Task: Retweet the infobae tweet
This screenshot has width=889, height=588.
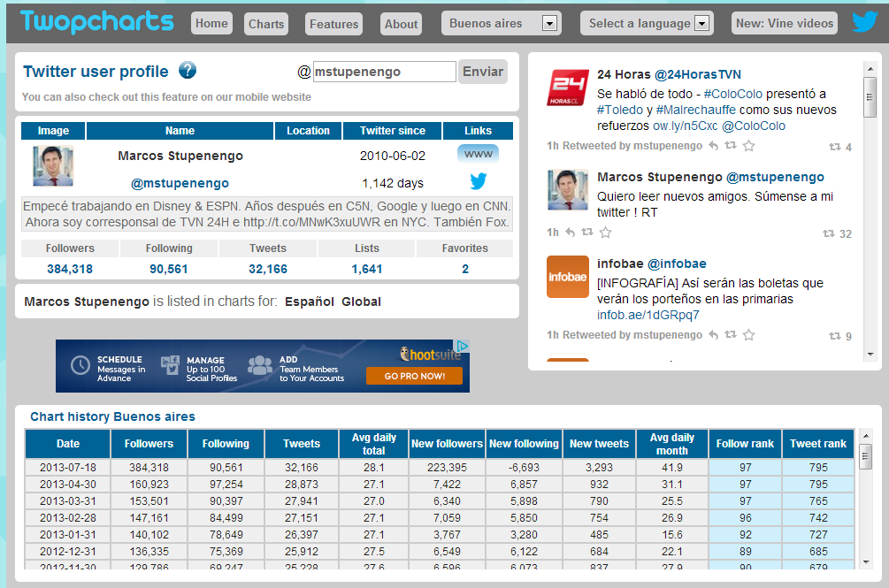Action: [x=731, y=335]
